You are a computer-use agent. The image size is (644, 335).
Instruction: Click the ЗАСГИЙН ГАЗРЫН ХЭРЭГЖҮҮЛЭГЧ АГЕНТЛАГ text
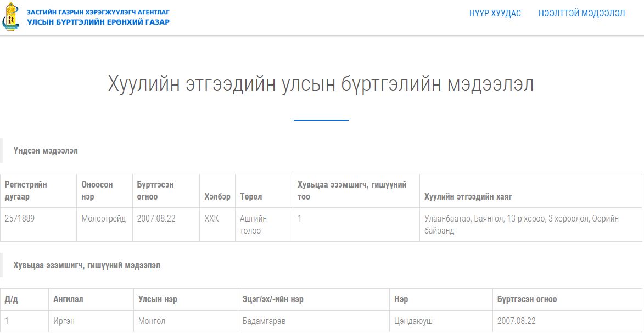coord(98,12)
